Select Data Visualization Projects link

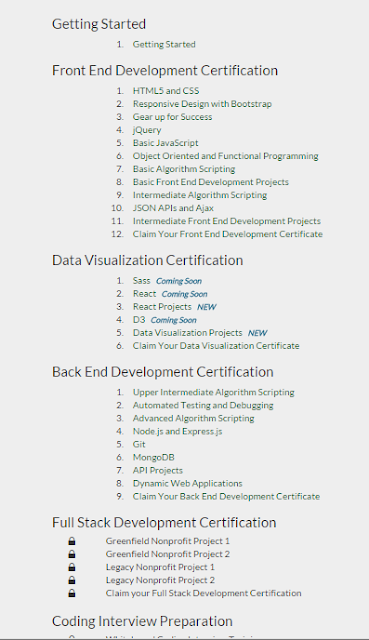point(187,333)
